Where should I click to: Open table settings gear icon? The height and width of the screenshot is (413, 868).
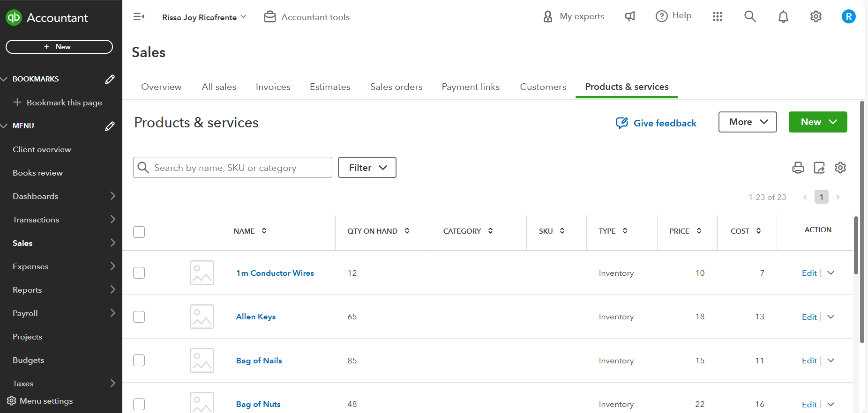coord(840,168)
